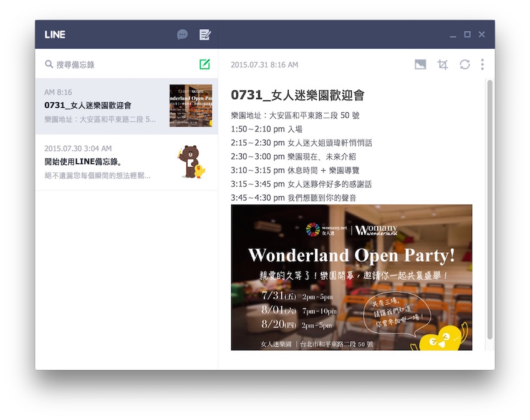Click the AM 8:16 time label in list
The height and width of the screenshot is (420, 530).
point(58,92)
